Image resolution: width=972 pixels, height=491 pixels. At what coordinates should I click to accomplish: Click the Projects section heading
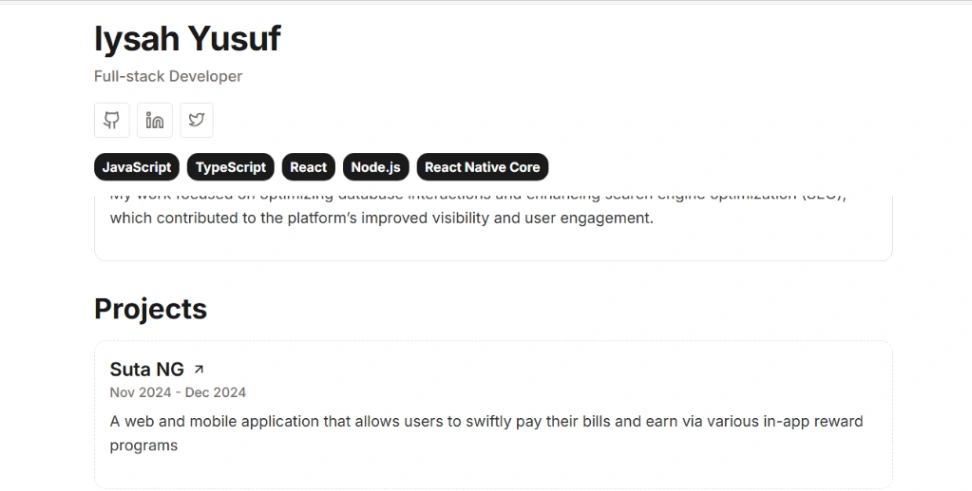point(151,309)
